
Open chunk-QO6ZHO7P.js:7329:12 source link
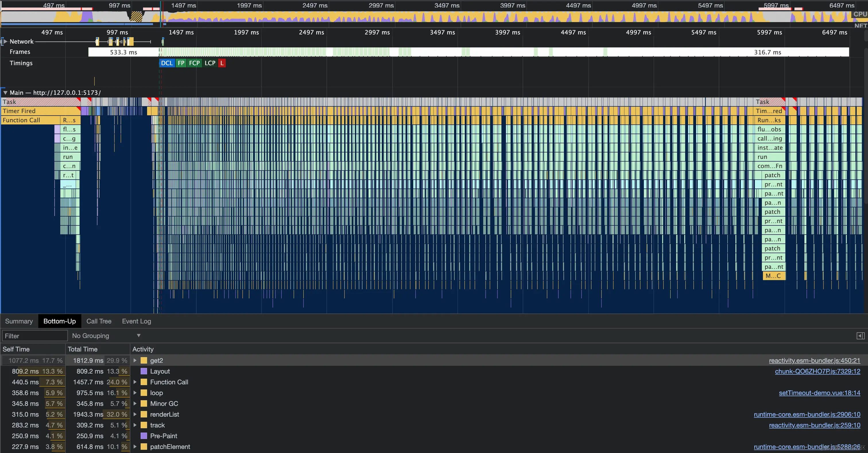(817, 371)
